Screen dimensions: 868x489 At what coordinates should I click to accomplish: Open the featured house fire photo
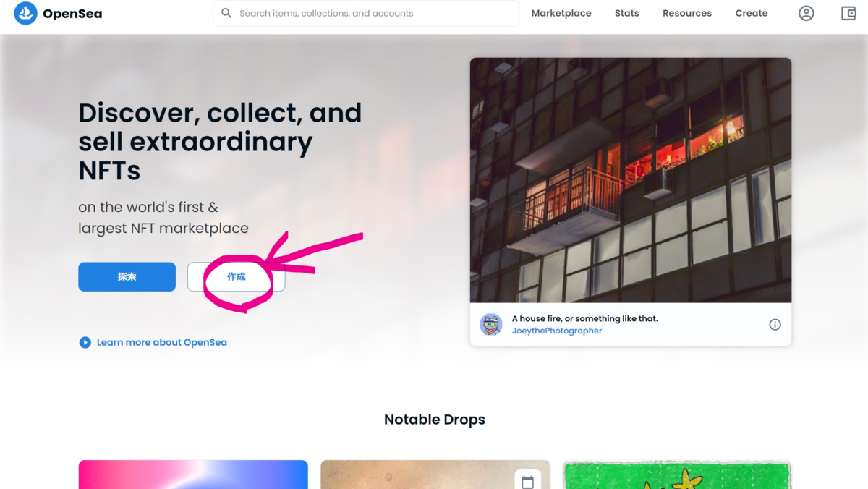coord(631,180)
